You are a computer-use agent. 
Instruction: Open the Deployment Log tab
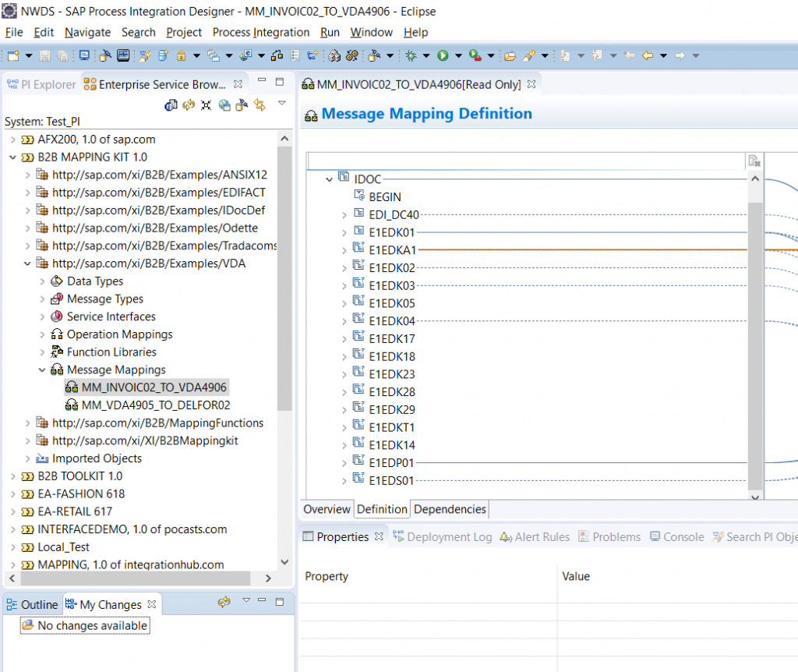point(443,536)
